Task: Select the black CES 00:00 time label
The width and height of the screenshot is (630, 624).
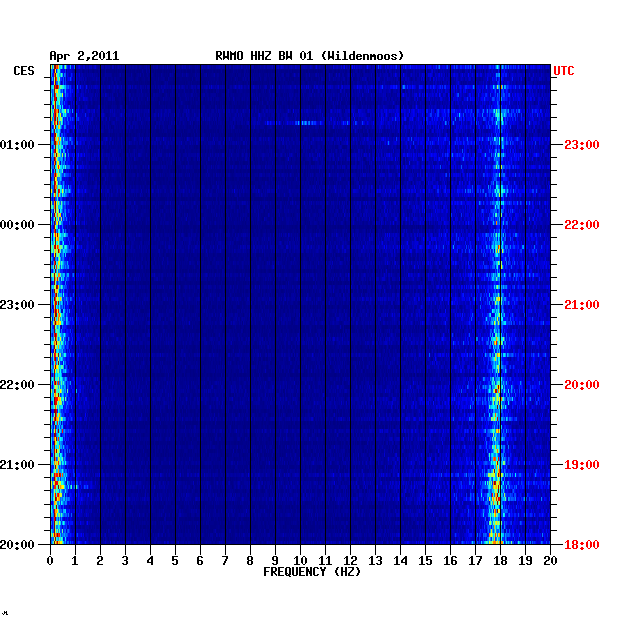Action: (x=17, y=225)
